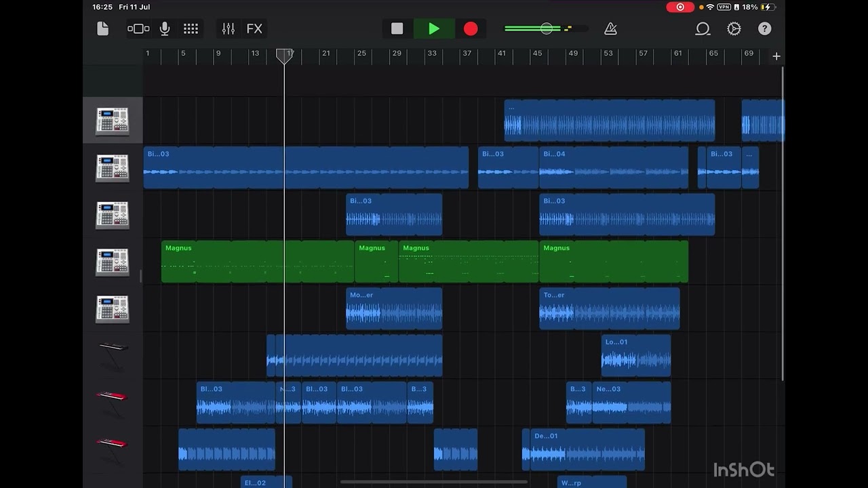Select the drum machine icon of the Mo...er track
This screenshot has height=488, width=868.
pyautogui.click(x=113, y=308)
